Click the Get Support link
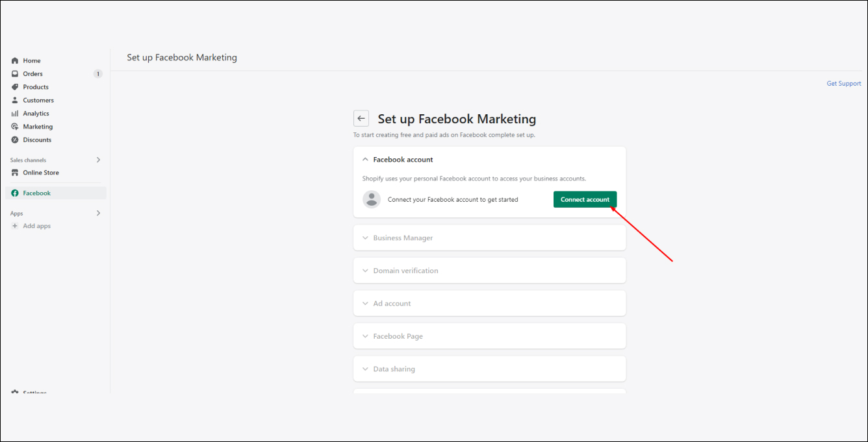 pyautogui.click(x=843, y=84)
